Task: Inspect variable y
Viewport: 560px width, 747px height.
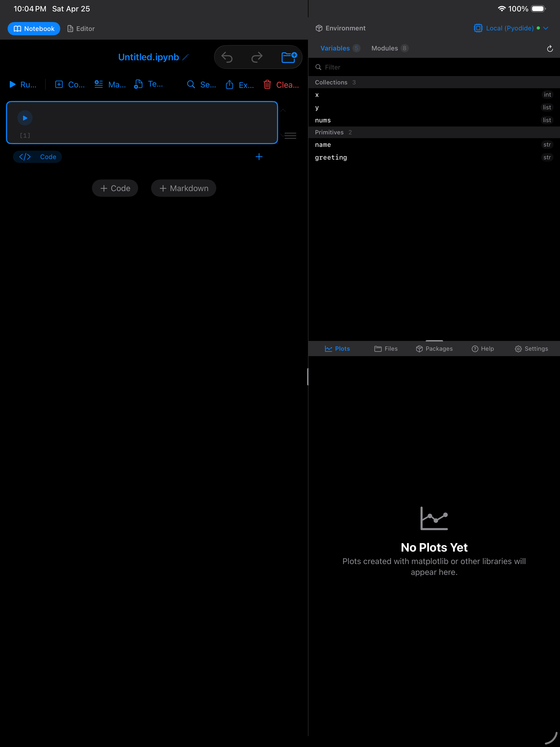Action: click(434, 107)
